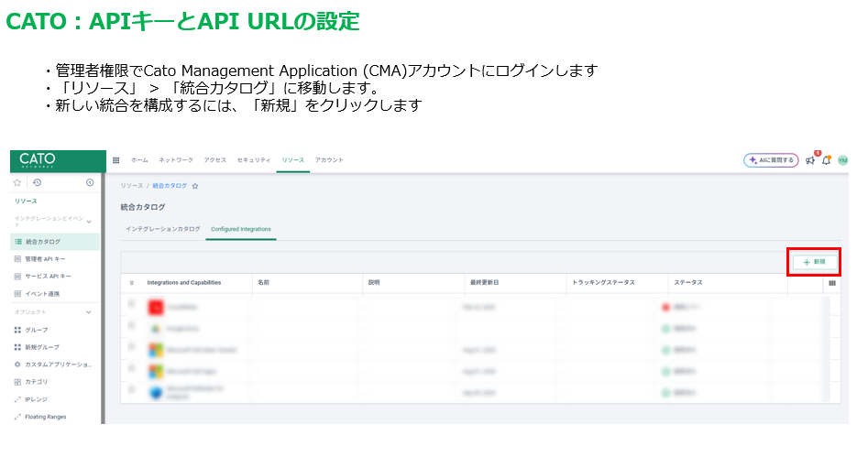Click the AIに質問する button
The height and width of the screenshot is (457, 868).
[x=770, y=160]
